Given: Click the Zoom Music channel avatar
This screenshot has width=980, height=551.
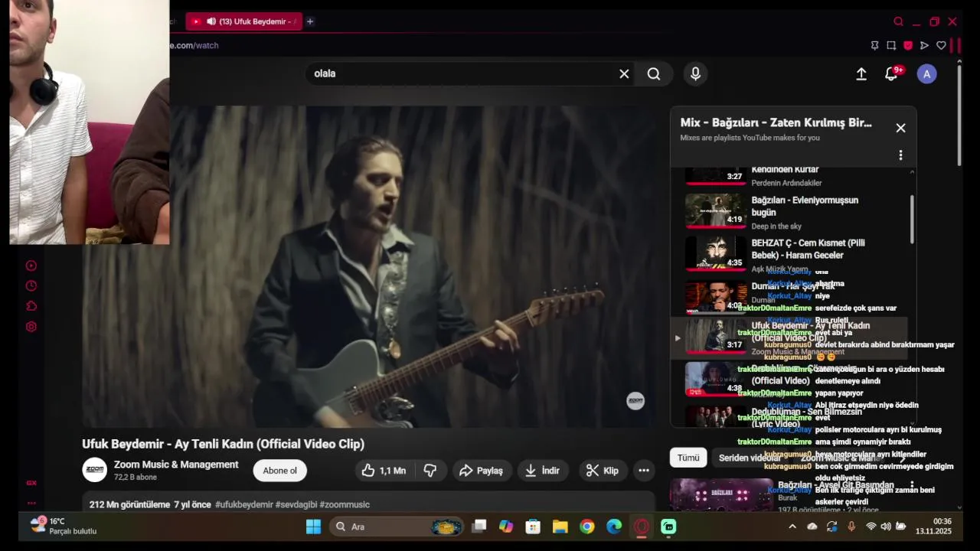Looking at the screenshot, I should point(95,470).
